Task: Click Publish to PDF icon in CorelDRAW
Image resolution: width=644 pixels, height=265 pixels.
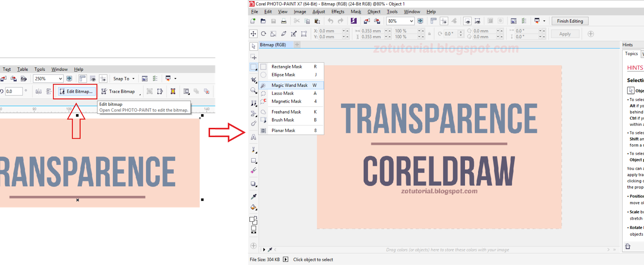Action: coord(24,78)
